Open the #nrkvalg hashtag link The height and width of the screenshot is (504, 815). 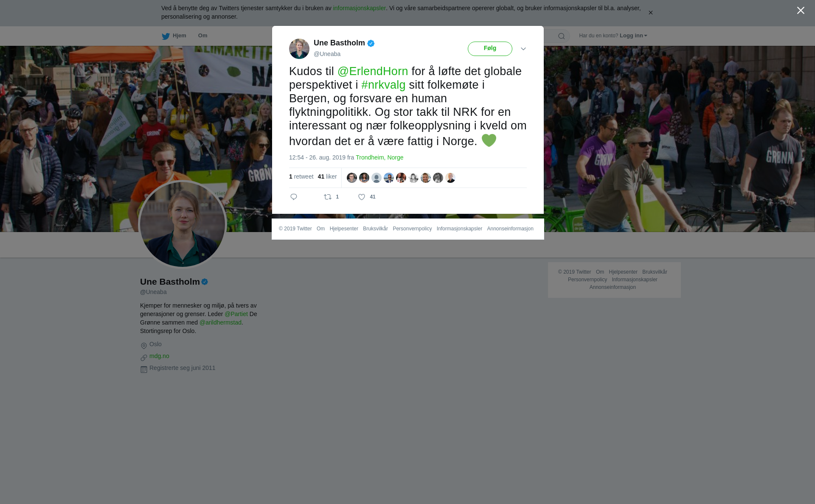pos(383,85)
